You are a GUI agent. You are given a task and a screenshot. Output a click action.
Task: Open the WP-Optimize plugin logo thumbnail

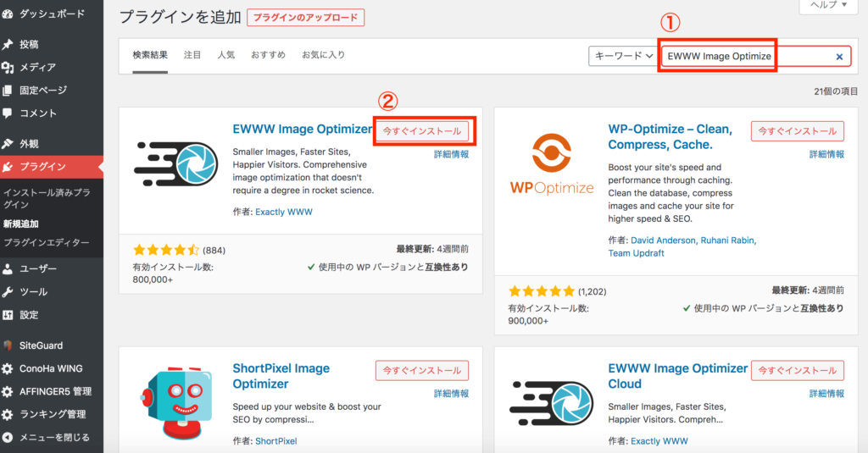coord(552,163)
